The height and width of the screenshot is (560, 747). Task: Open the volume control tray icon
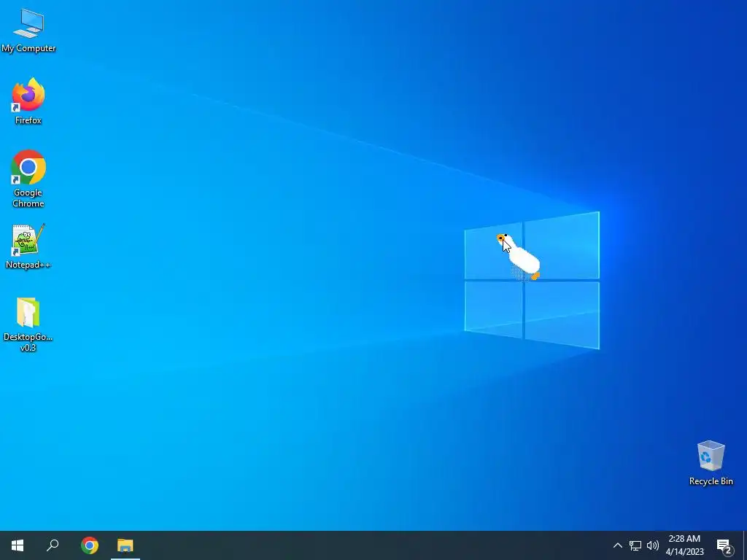[x=653, y=545]
